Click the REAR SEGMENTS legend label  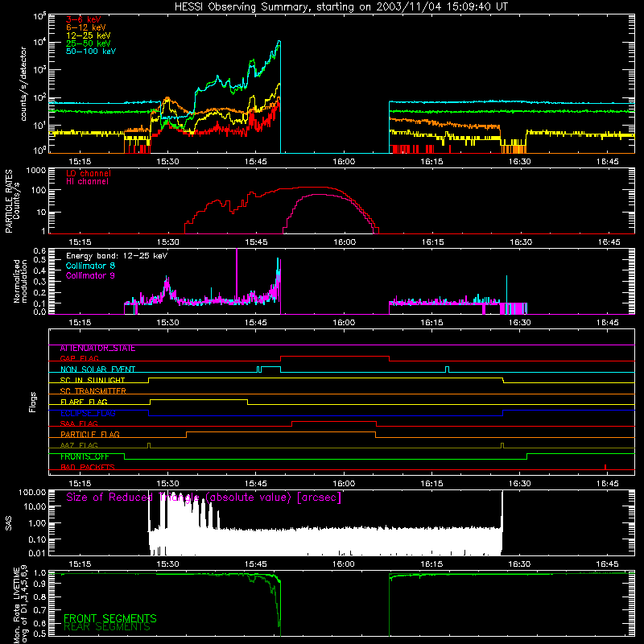tap(107, 627)
